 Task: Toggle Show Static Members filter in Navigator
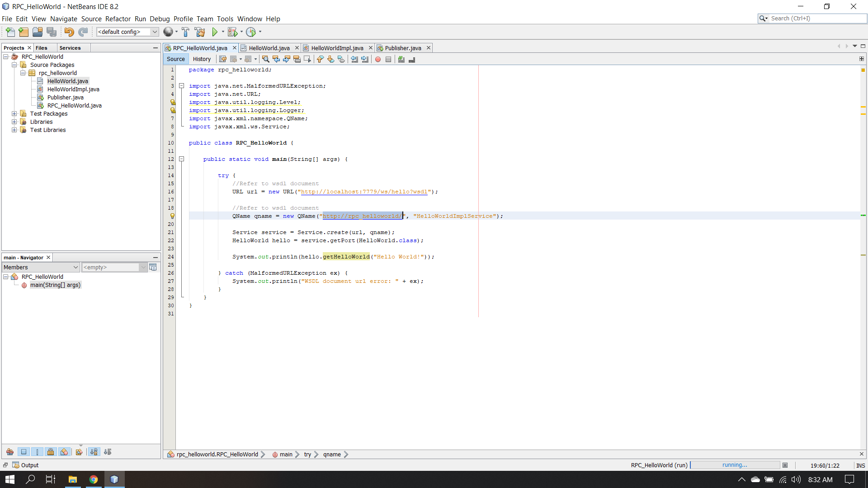tap(37, 452)
